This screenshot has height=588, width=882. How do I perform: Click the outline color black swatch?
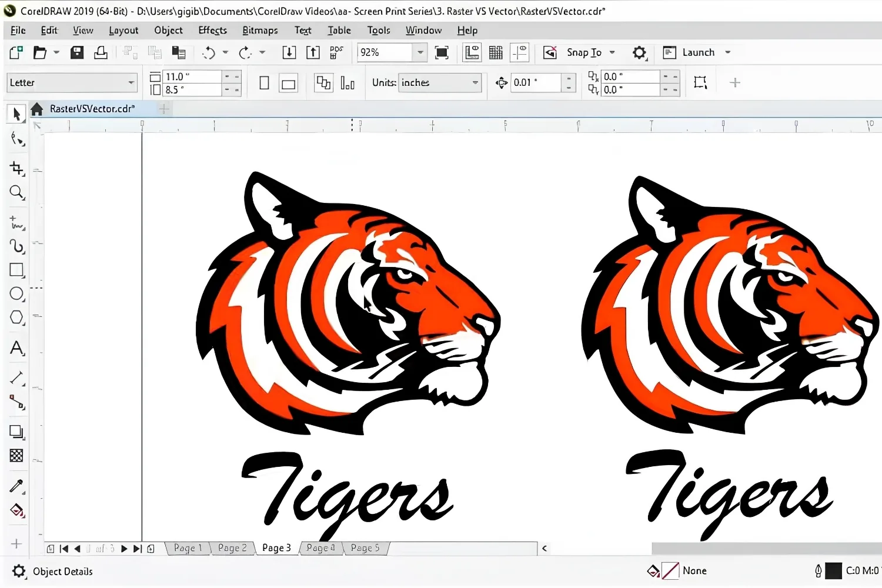833,570
